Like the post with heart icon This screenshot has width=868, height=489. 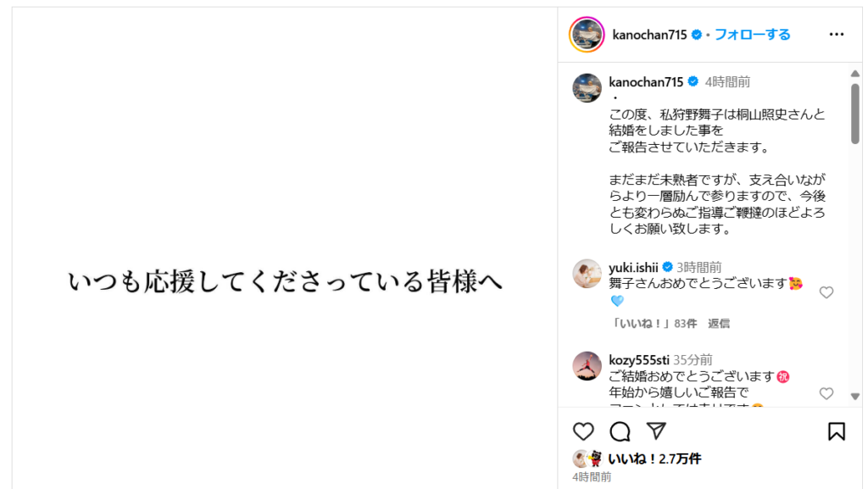[583, 431]
